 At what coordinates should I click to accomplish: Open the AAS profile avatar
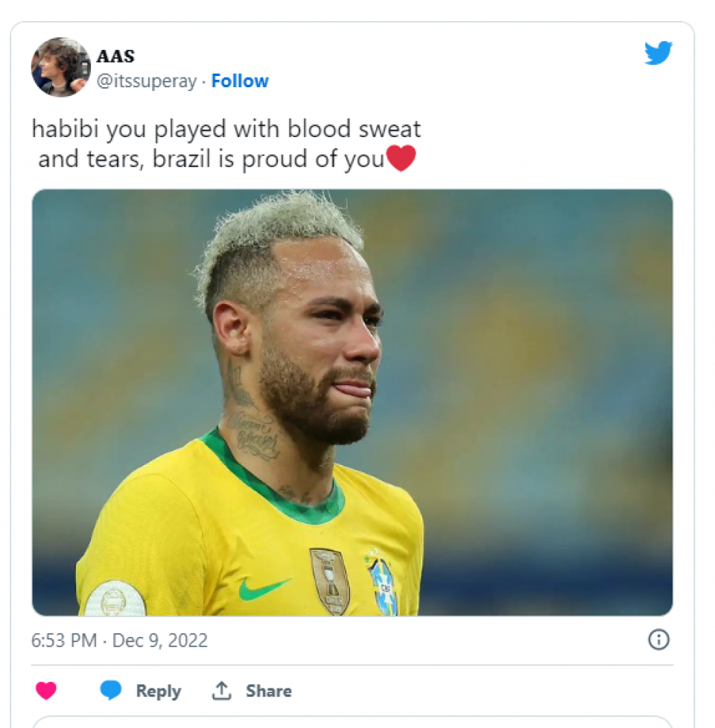[x=61, y=67]
